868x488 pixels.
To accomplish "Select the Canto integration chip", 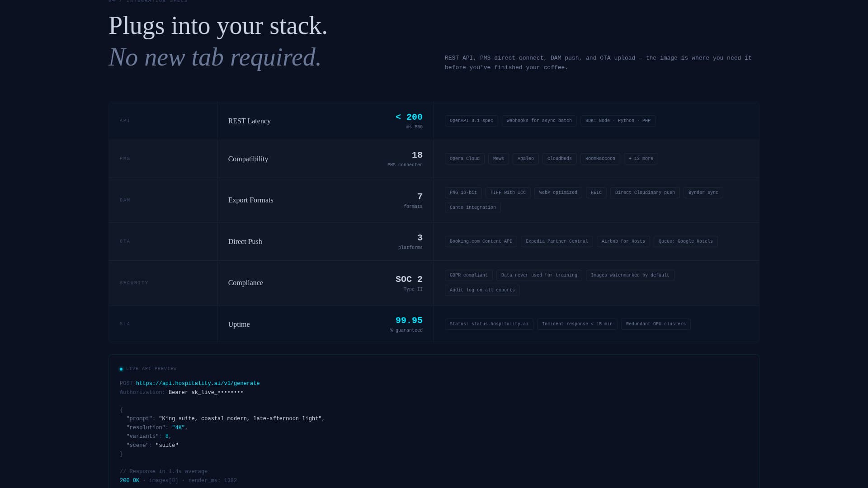I will tap(472, 207).
